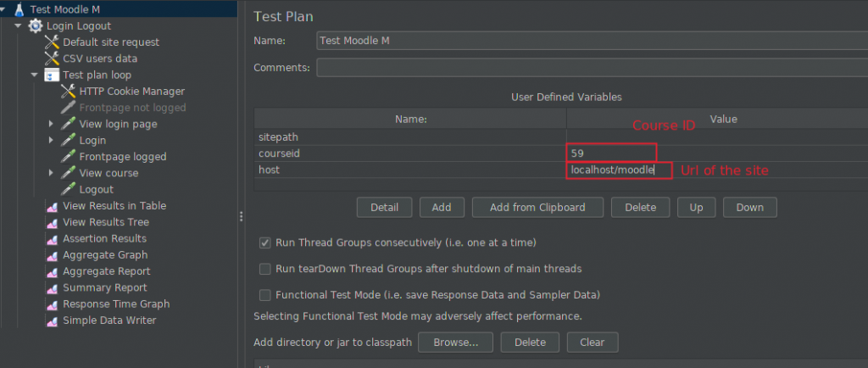Move variable Up with Up button
The width and height of the screenshot is (868, 368).
click(696, 208)
